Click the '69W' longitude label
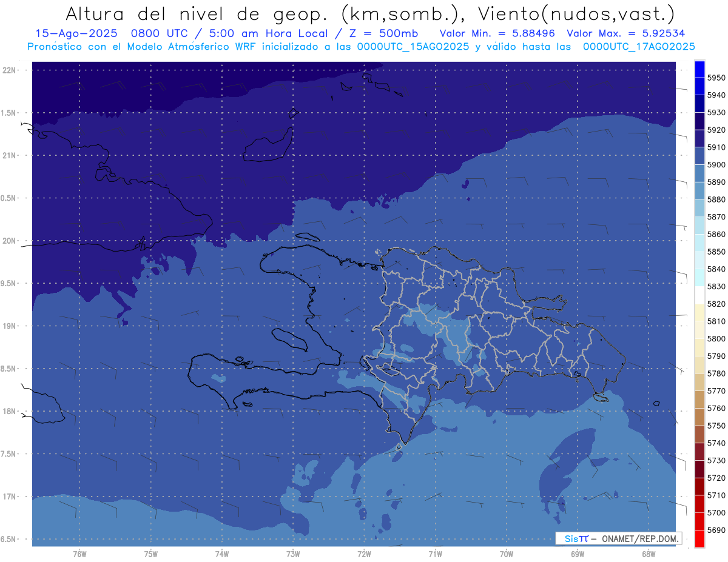Viewport: 728px width, 562px height. pos(578,554)
